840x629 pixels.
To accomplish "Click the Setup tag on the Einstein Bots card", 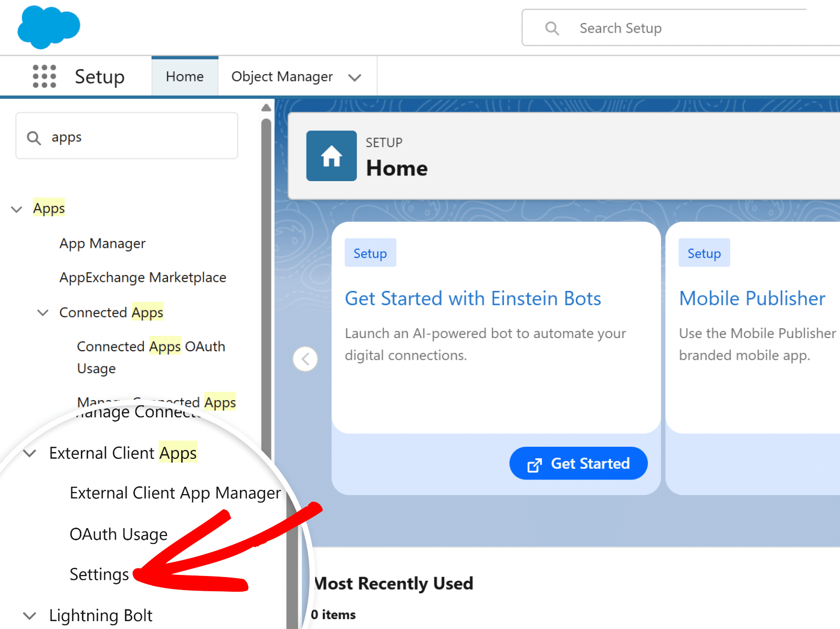I will coord(370,253).
